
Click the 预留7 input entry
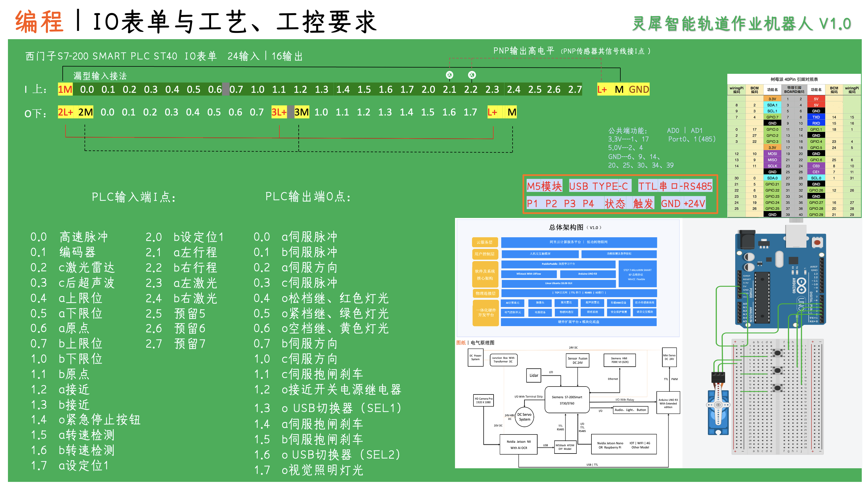190,343
